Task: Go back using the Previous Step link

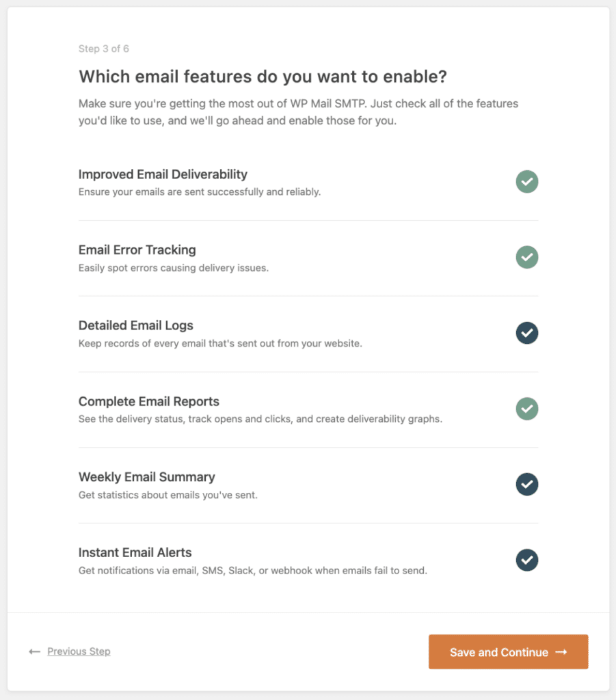Action: [x=78, y=651]
